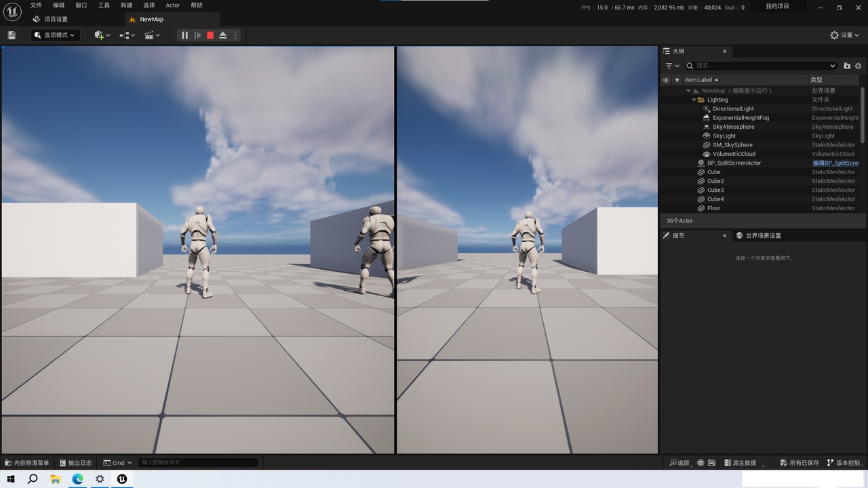Open the 窗口 menu
This screenshot has height=488, width=868.
click(81, 5)
